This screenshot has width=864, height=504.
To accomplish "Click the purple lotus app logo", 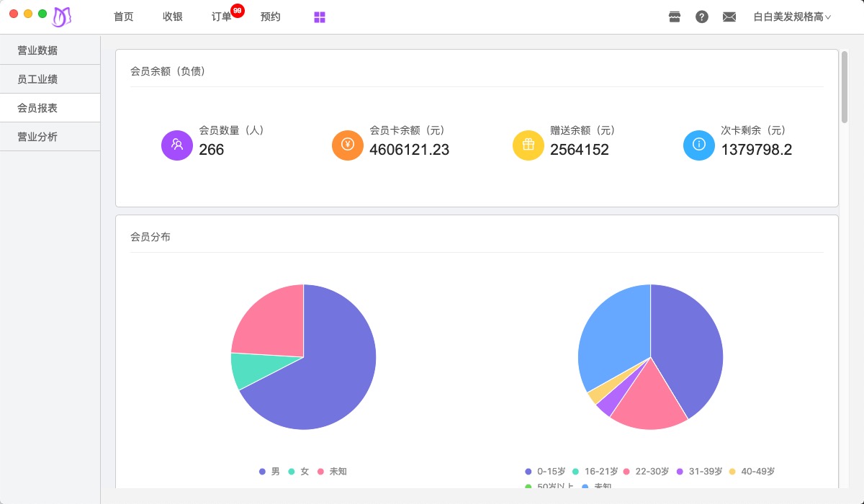I will point(62,17).
